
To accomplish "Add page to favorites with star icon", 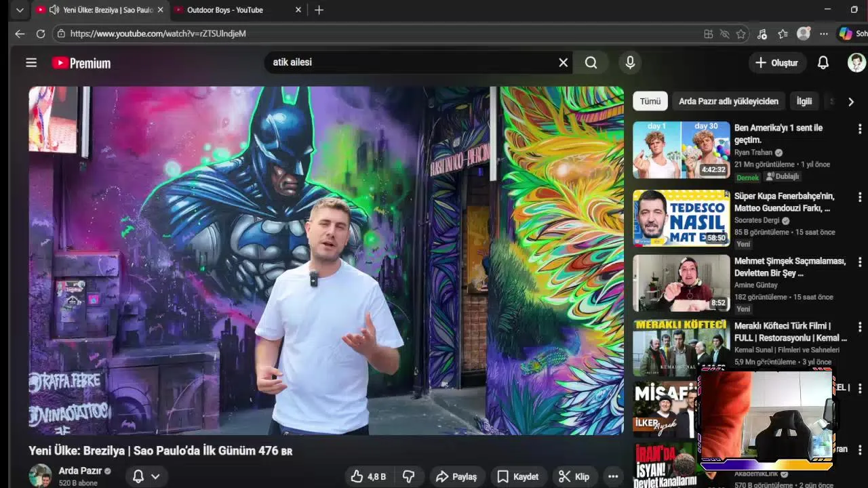I will click(741, 33).
